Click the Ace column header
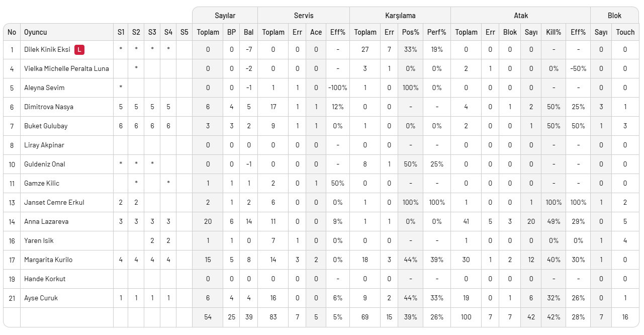 click(x=316, y=32)
